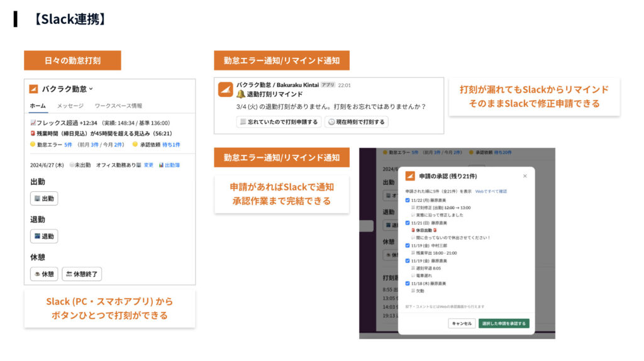The width and height of the screenshot is (644, 361).
Task: Click the 出勤 clock-in button
Action: [x=44, y=198]
